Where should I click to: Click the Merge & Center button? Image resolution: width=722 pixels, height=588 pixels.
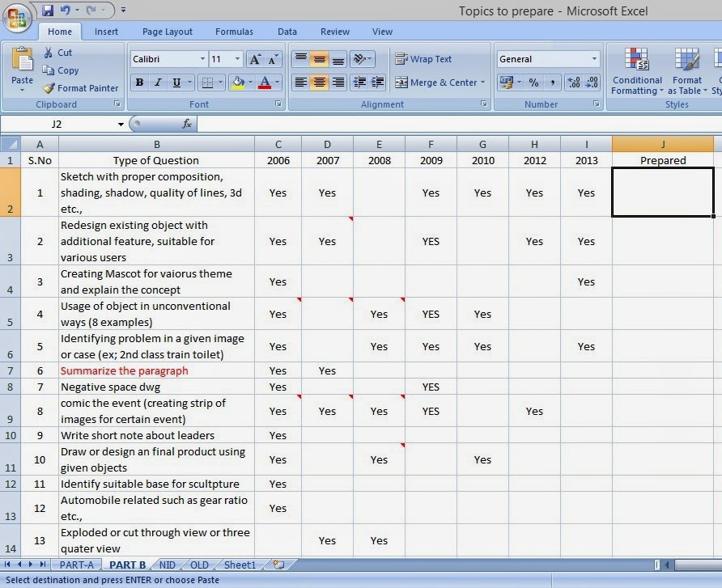[x=440, y=82]
